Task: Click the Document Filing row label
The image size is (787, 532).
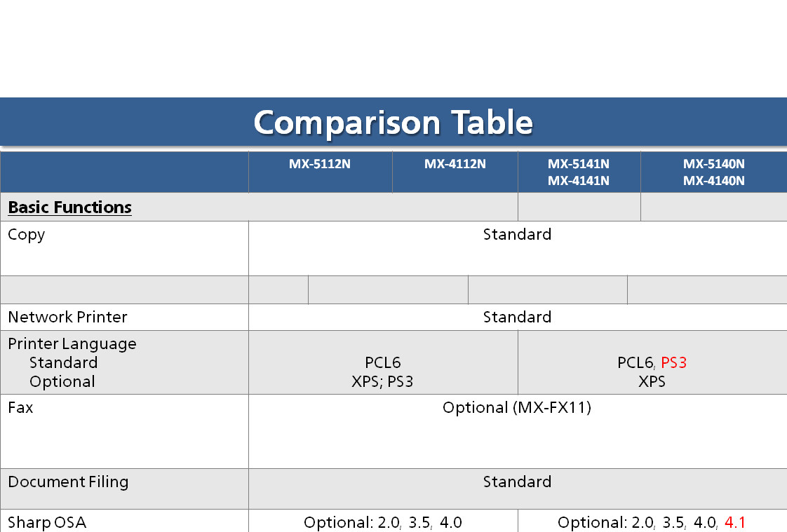Action: coord(68,482)
